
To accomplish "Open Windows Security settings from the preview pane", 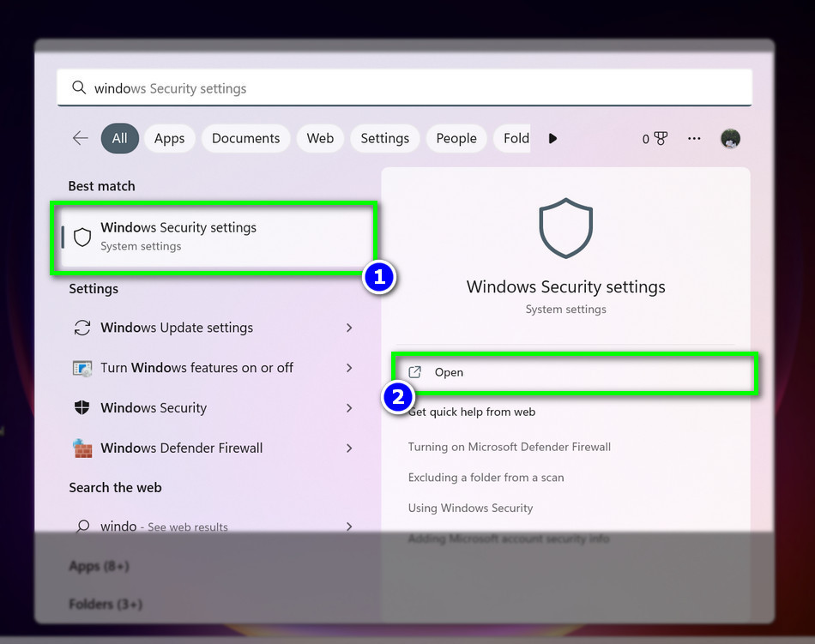I will pos(574,372).
